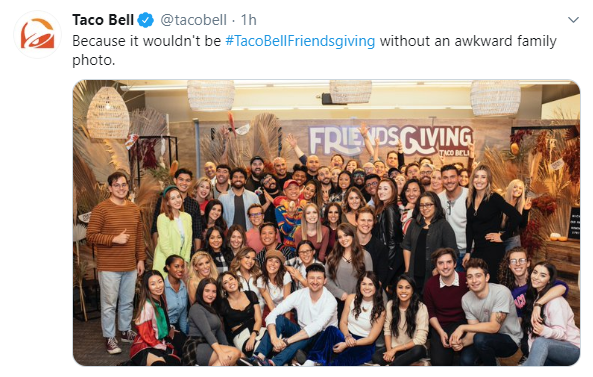Click the man in gray t-shirt crouching
Image resolution: width=593 pixels, height=377 pixels.
[x=487, y=312]
